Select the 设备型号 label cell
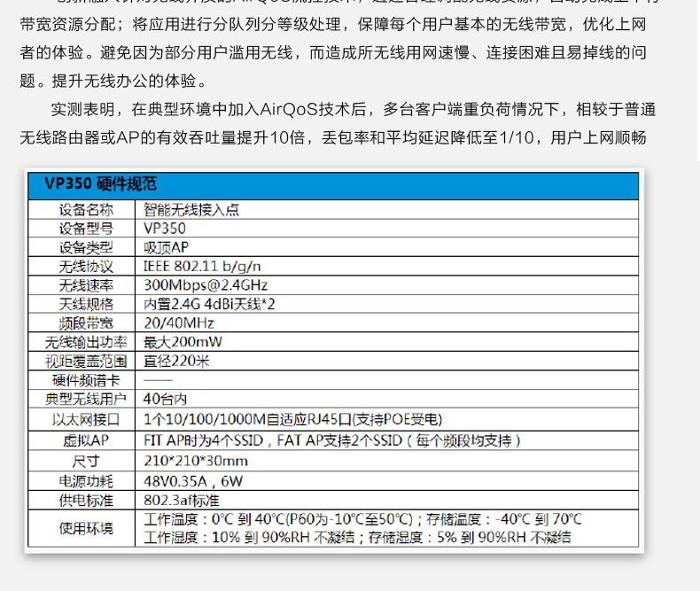The image size is (700, 591). tap(82, 228)
